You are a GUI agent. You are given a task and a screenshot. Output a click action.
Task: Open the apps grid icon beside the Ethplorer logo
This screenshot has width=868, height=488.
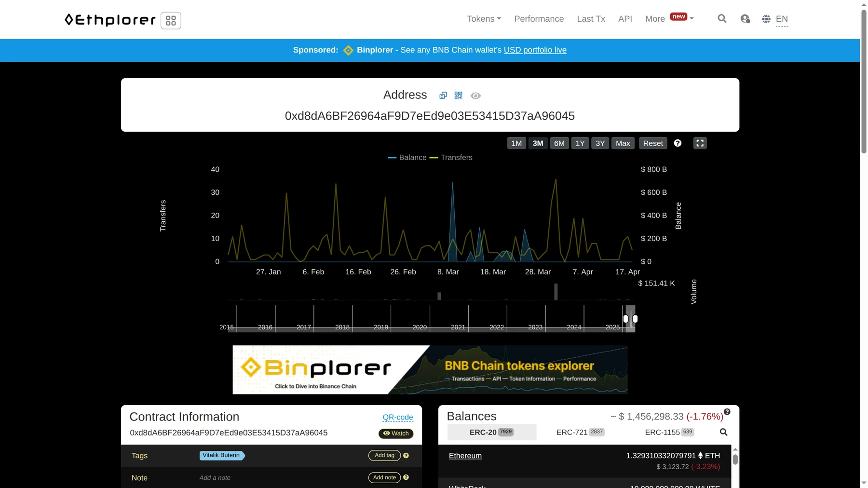pyautogui.click(x=171, y=20)
